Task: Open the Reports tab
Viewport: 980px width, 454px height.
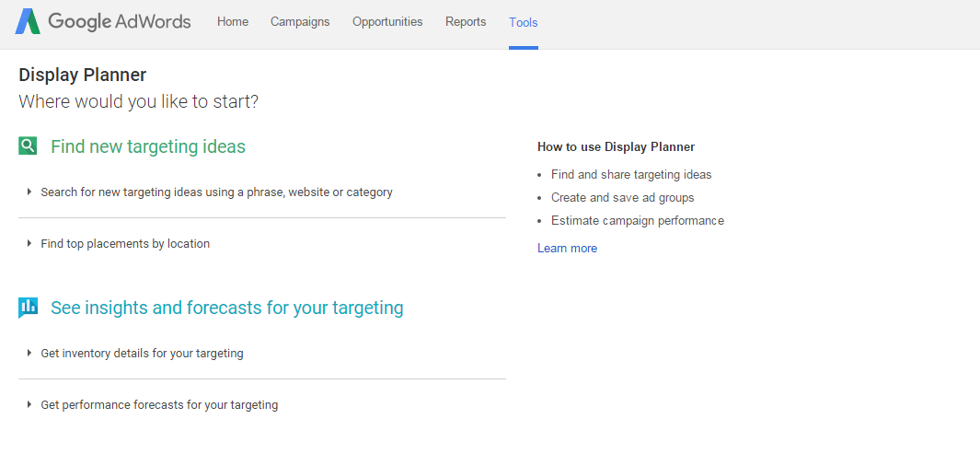Action: 466,22
